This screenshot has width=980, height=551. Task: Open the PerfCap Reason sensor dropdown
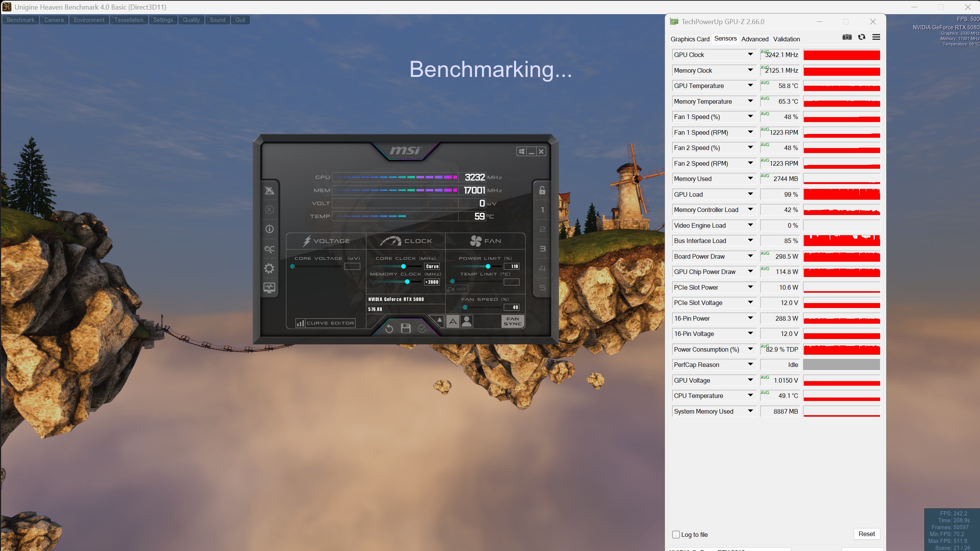pos(750,365)
